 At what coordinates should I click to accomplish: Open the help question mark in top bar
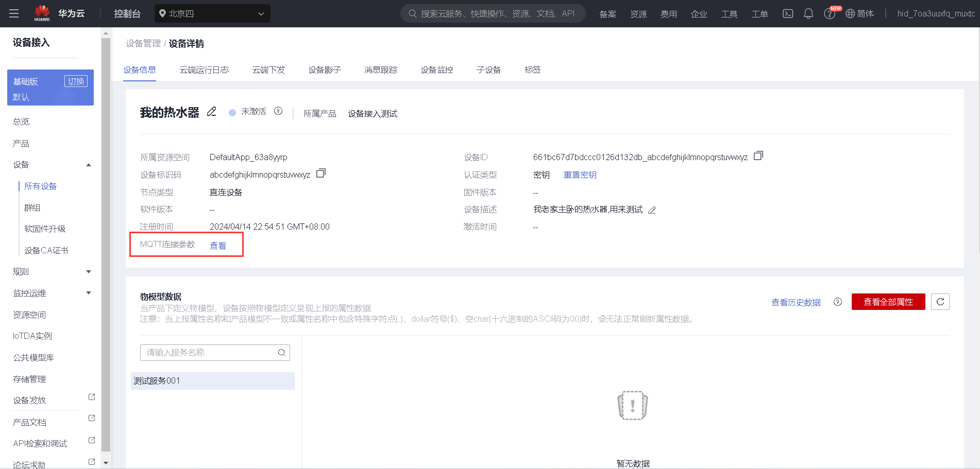tap(830, 14)
